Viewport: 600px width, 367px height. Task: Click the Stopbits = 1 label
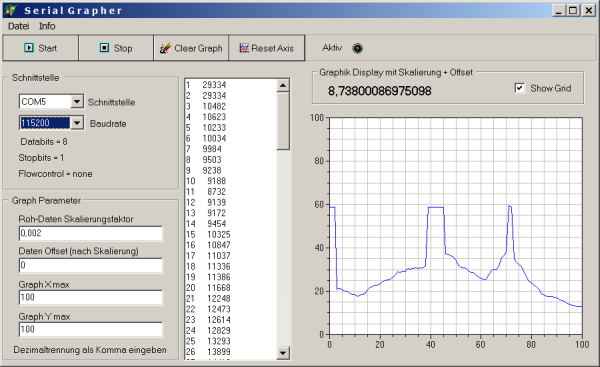click(x=41, y=158)
